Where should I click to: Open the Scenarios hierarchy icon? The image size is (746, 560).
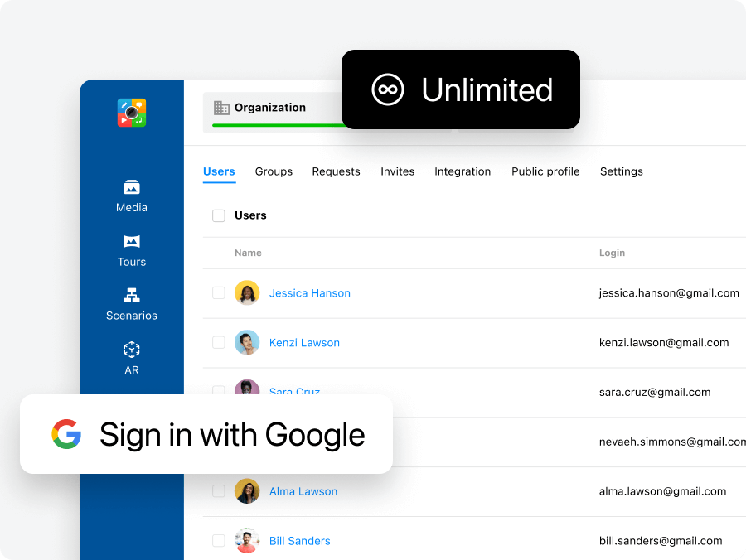[x=131, y=295]
